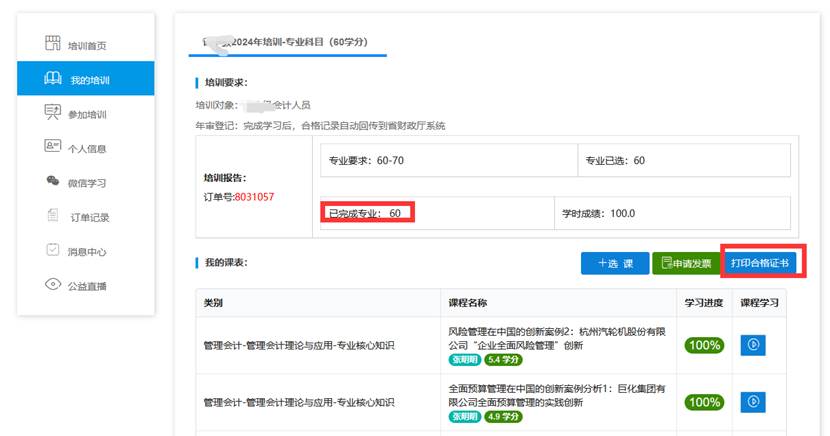Click the first course's 100% progress badge
830x436 pixels.
(x=704, y=345)
